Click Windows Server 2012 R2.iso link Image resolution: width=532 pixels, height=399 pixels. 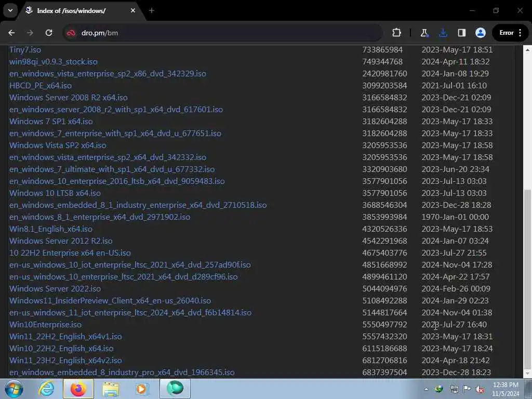tap(61, 241)
